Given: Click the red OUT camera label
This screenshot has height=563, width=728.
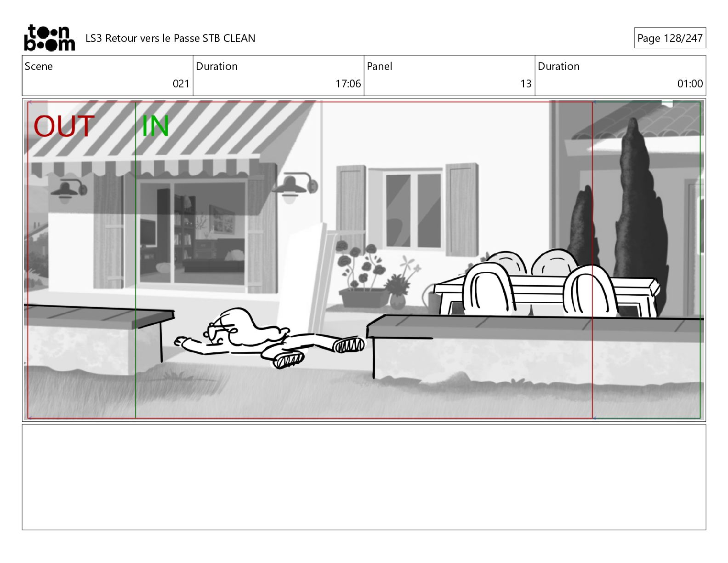Looking at the screenshot, I should 64,126.
